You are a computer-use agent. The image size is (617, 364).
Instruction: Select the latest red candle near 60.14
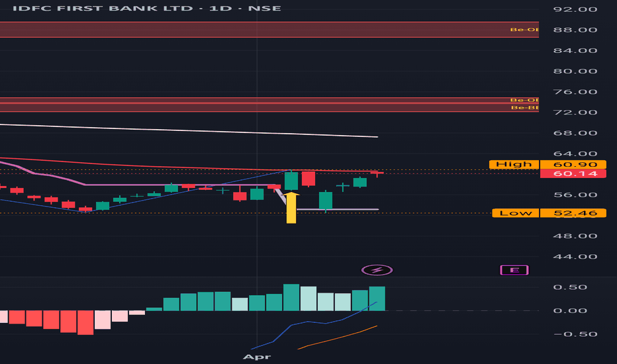point(377,173)
